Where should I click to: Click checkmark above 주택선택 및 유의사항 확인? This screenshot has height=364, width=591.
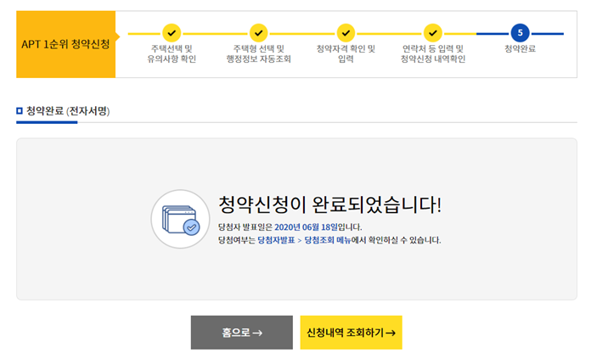point(172,33)
